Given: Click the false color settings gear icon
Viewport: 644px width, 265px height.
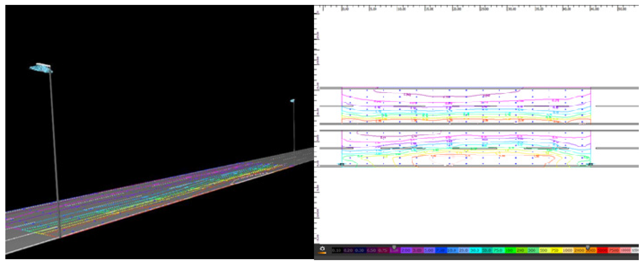Looking at the screenshot, I should coord(323,249).
